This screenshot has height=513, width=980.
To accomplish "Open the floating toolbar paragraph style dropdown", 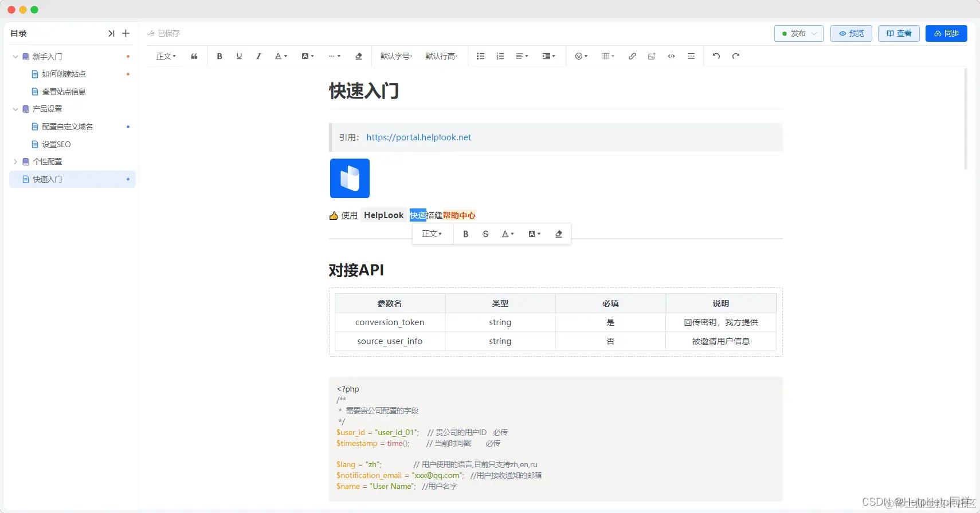I will pyautogui.click(x=432, y=234).
